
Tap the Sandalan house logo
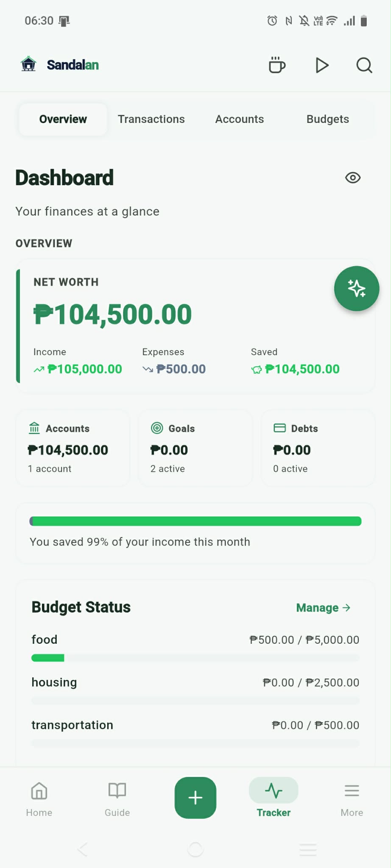click(x=29, y=64)
